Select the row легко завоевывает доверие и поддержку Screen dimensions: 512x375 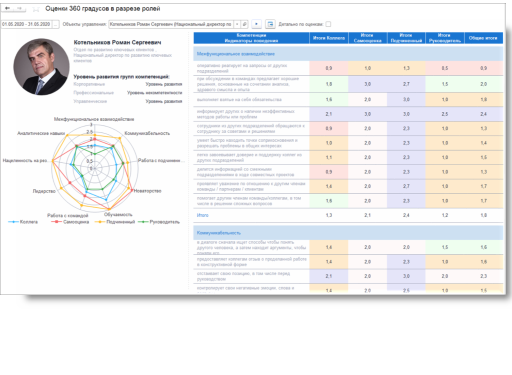pyautogui.click(x=348, y=157)
